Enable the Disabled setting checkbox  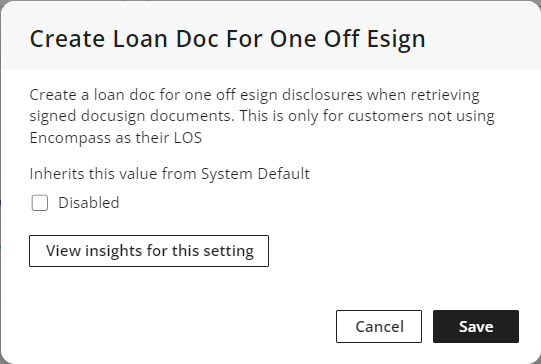tap(40, 203)
